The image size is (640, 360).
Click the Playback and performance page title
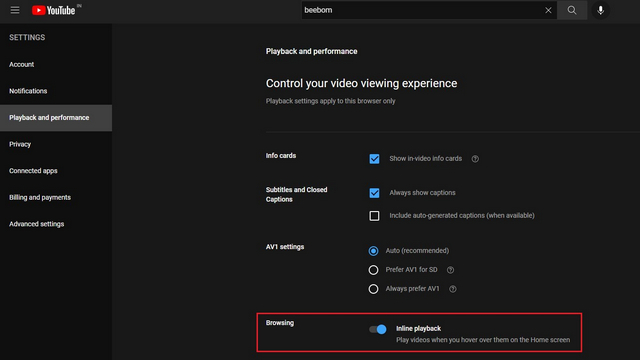click(x=311, y=51)
